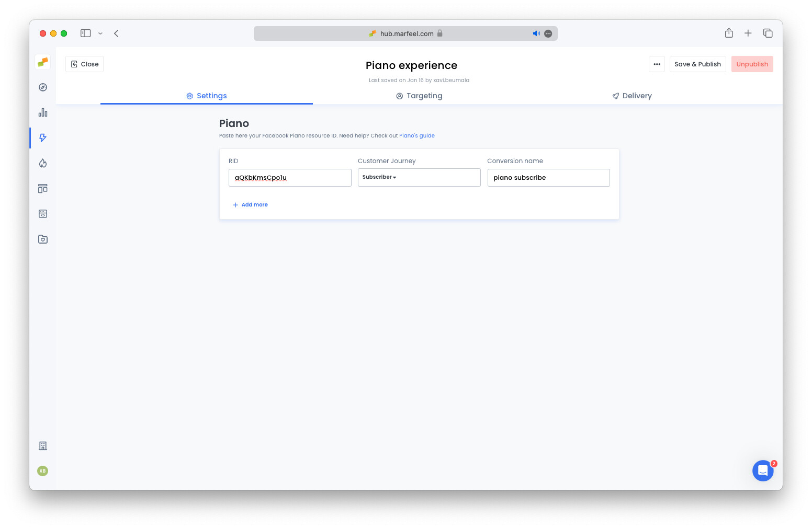Open the Piano's guide link
Viewport: 812px width, 529px height.
(x=416, y=135)
